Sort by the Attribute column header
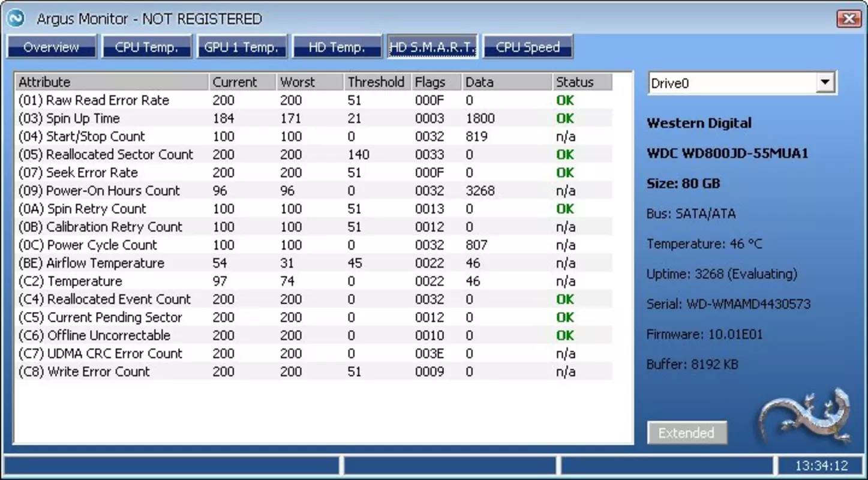 coord(112,82)
